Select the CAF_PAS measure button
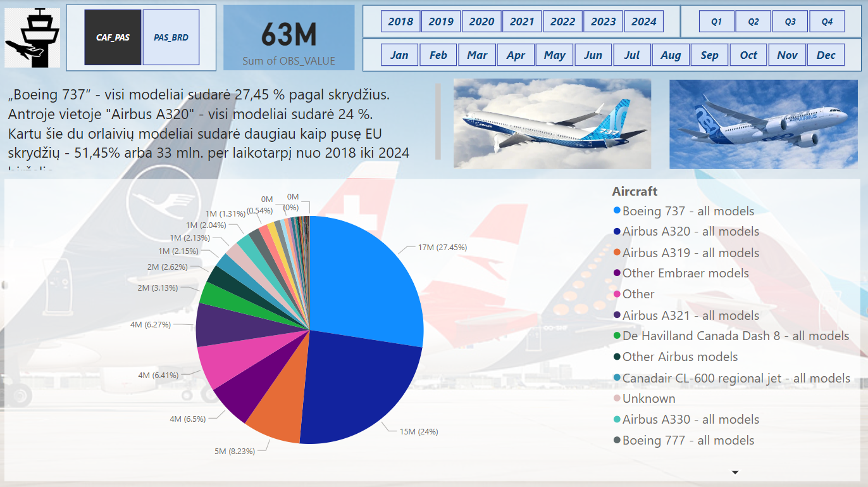The width and height of the screenshot is (868, 487). tap(113, 37)
